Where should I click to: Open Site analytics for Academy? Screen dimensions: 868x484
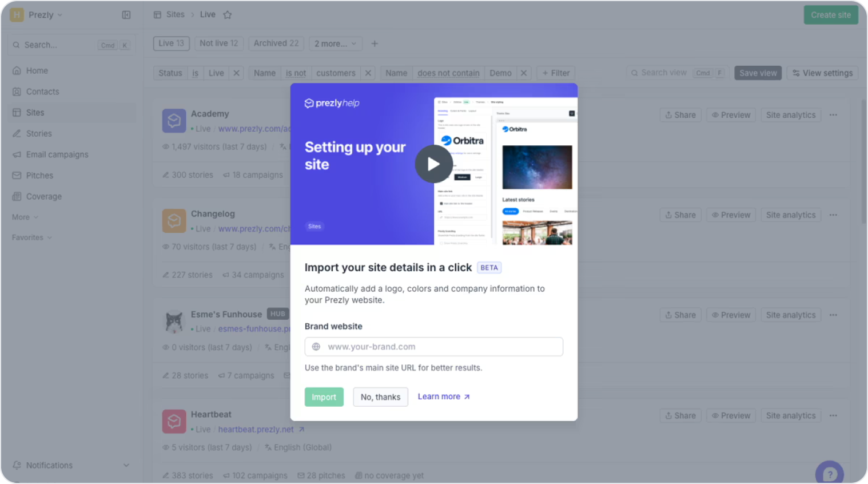point(791,115)
